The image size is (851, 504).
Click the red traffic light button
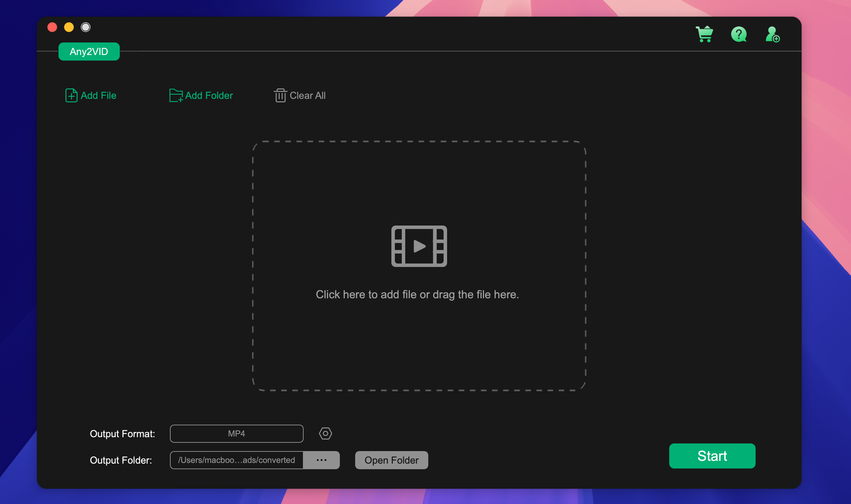(52, 27)
